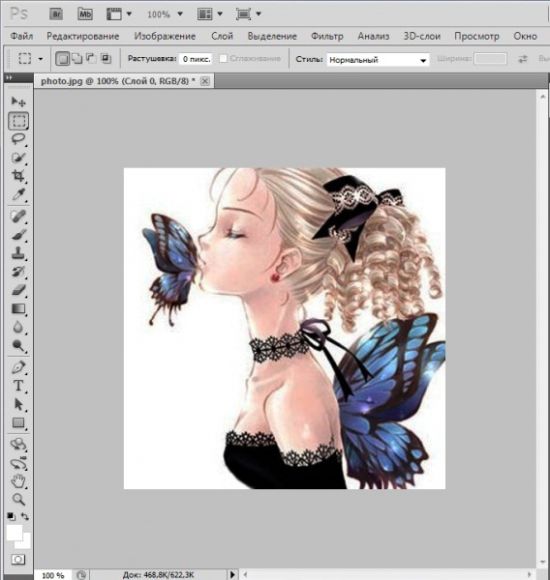
Task: Open the marquee tool preset picker arrow
Action: tap(40, 59)
